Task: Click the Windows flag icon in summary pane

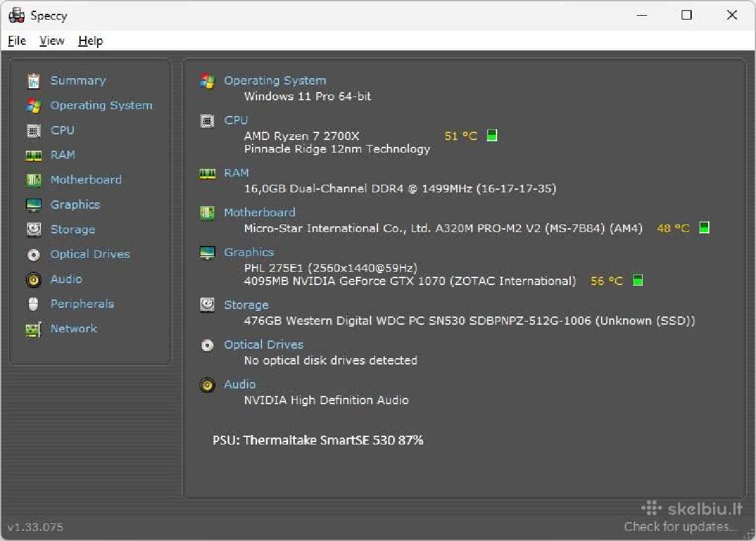Action: click(207, 81)
